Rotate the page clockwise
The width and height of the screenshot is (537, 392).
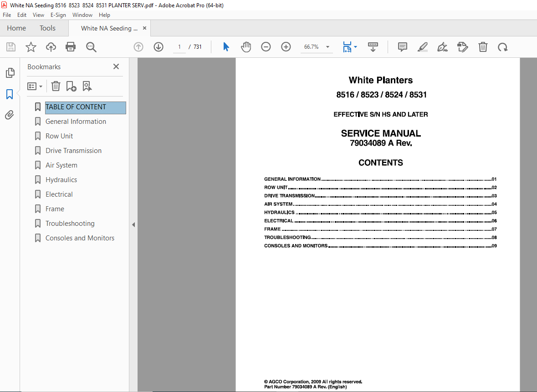pos(503,47)
